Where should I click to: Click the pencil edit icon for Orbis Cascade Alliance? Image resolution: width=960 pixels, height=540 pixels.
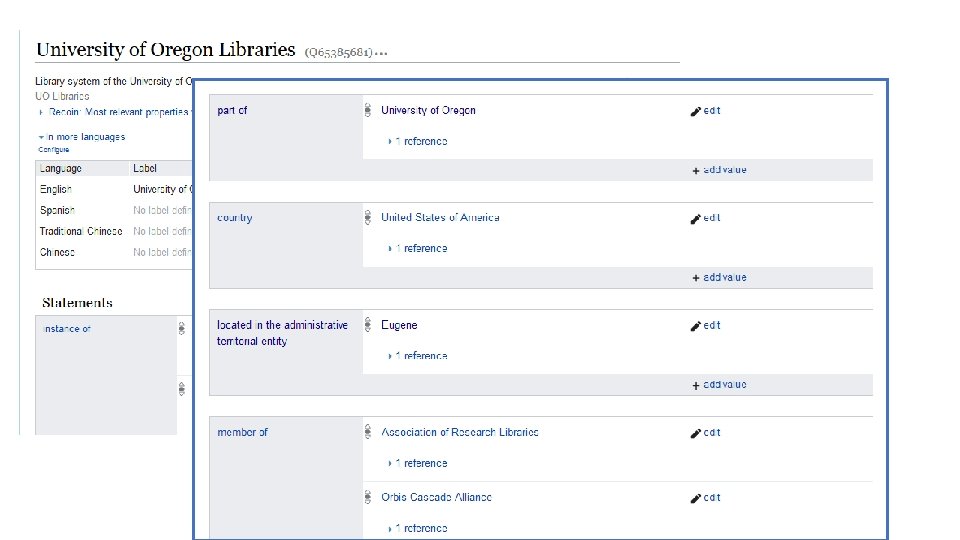point(696,498)
